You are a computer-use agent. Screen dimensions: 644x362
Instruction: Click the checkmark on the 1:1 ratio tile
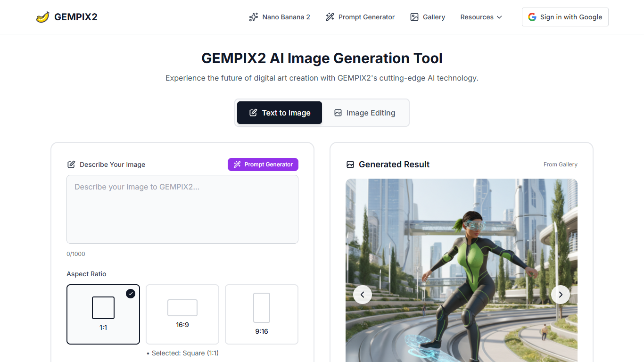[131, 294]
